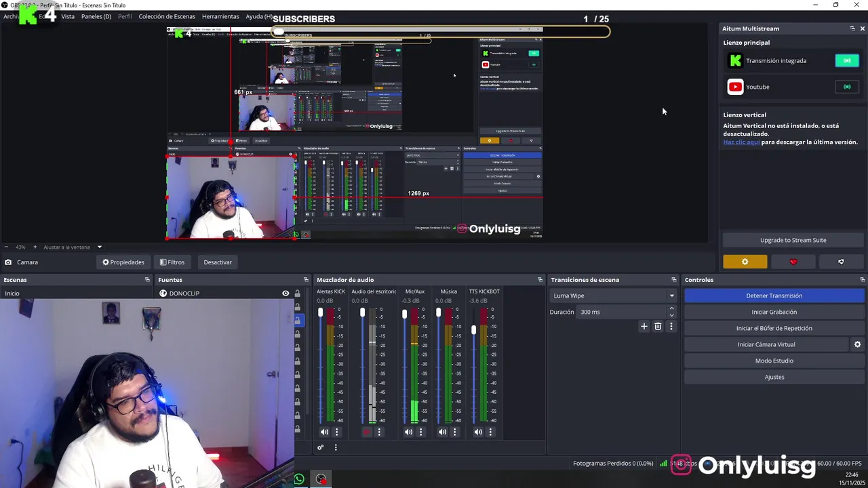Click the Kick logo in Aitum panel

click(x=735, y=61)
